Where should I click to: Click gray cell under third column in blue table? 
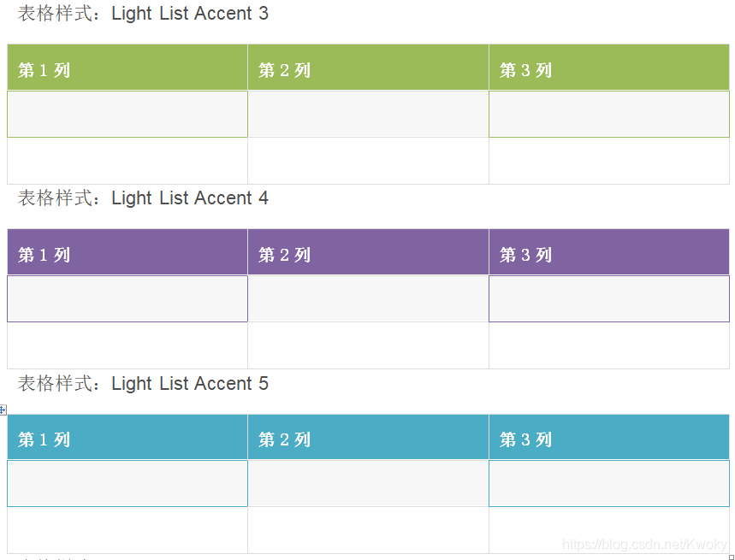(608, 483)
